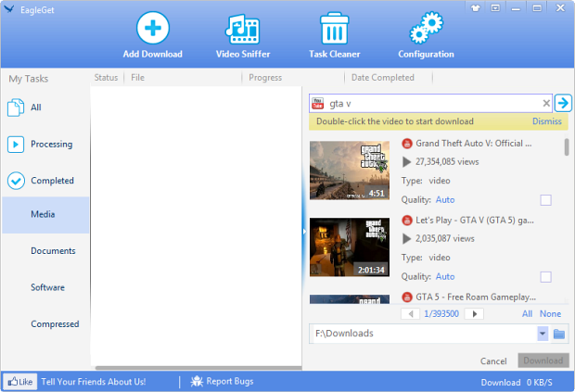The image size is (575, 392).
Task: Click the Grand Theft Auto V 4:51 thumbnail
Action: (x=350, y=171)
